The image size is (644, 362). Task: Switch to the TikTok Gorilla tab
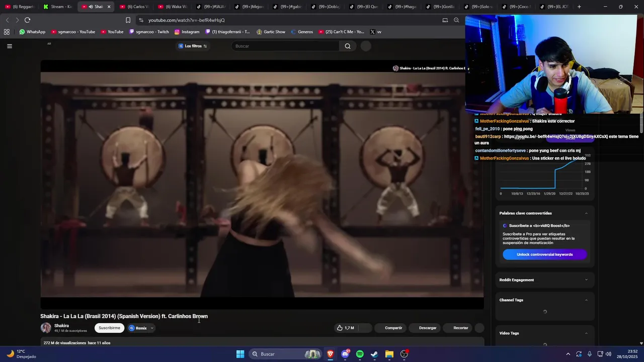441,7
